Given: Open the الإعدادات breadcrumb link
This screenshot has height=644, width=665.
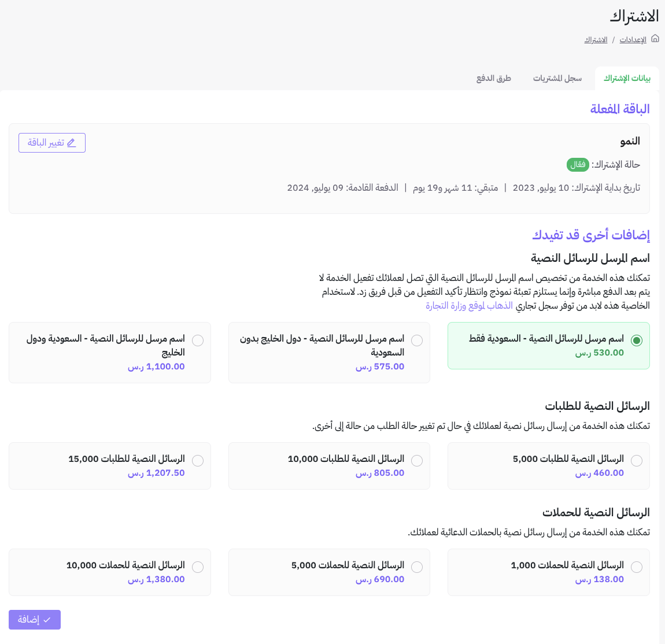Looking at the screenshot, I should 633,39.
